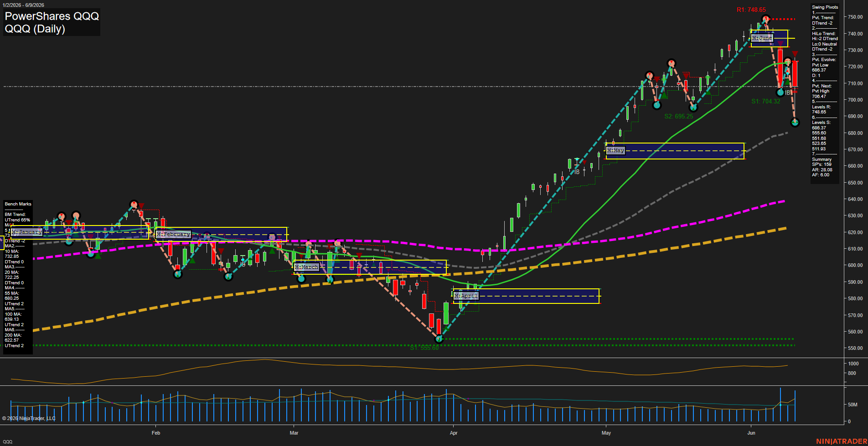
Task: Click support level '511.93' in Swing Pivots
Action: pyautogui.click(x=819, y=149)
